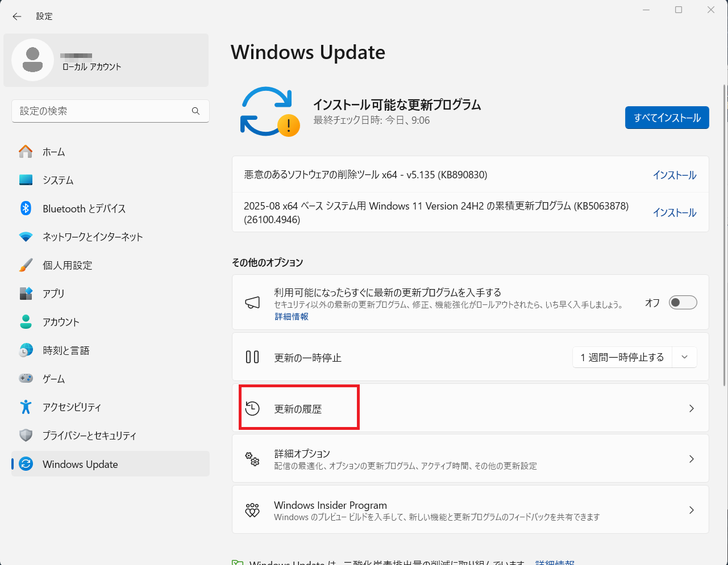This screenshot has width=728, height=565.
Task: Go to アカウント settings
Action: [x=110, y=322]
